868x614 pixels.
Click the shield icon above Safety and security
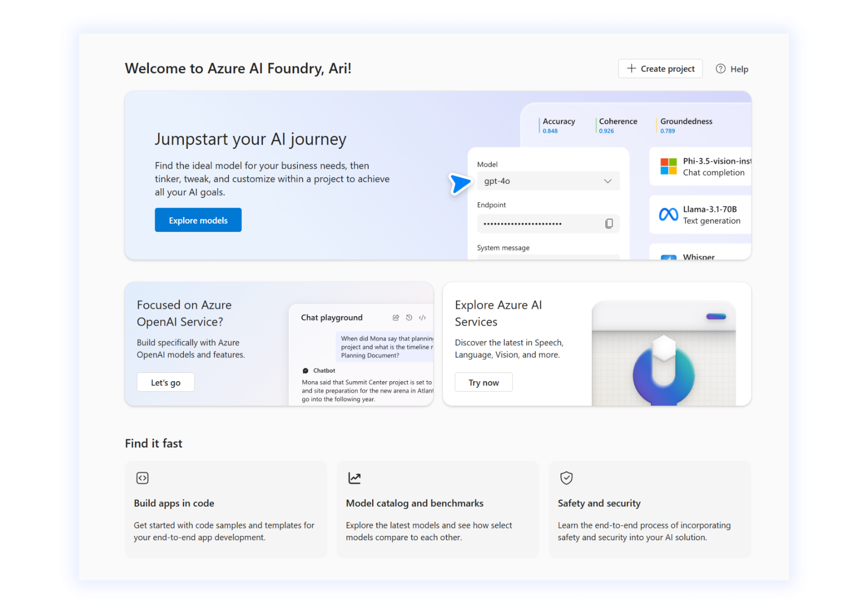(566, 478)
